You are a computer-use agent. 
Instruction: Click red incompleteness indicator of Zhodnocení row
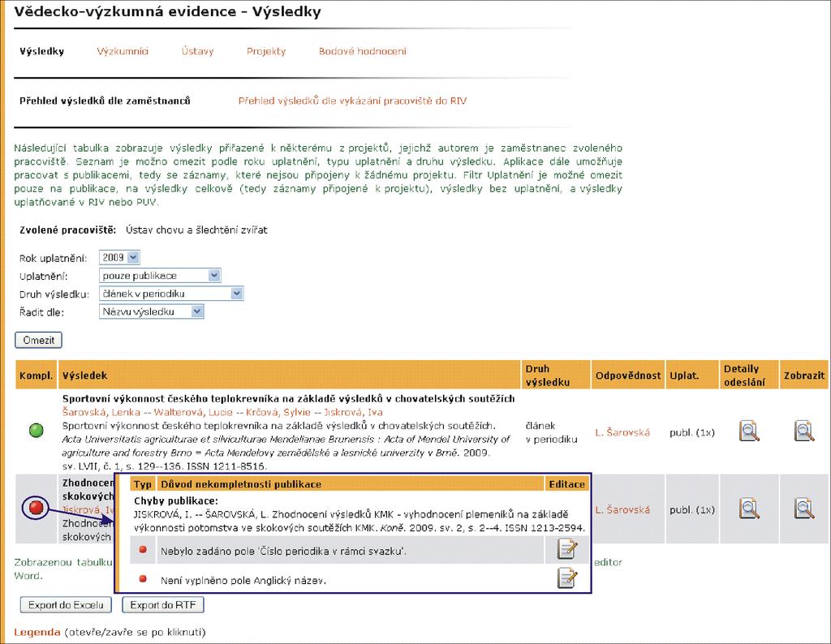[x=36, y=508]
